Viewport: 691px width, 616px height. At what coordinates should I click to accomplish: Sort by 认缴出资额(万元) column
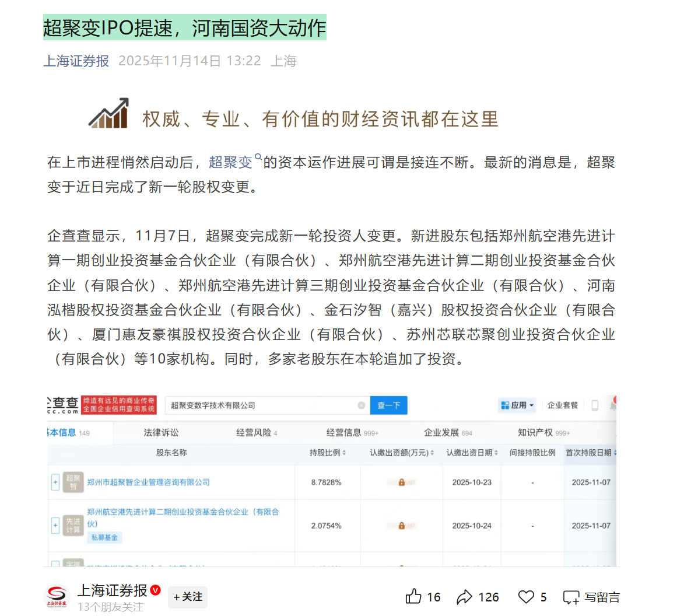coord(401,453)
